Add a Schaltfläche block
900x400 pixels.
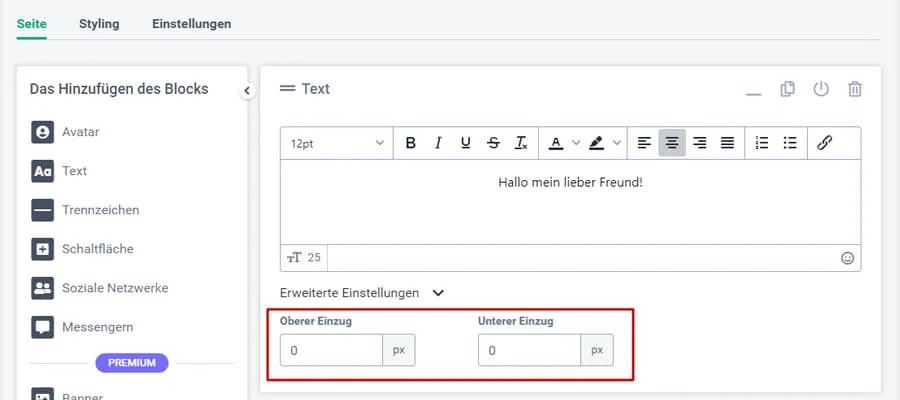(x=97, y=249)
